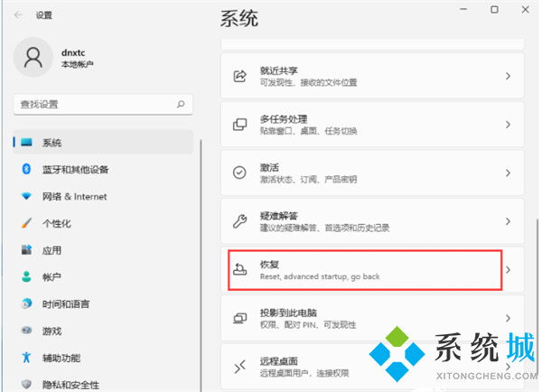Click the sidebar vertical scrollbar

201,266
